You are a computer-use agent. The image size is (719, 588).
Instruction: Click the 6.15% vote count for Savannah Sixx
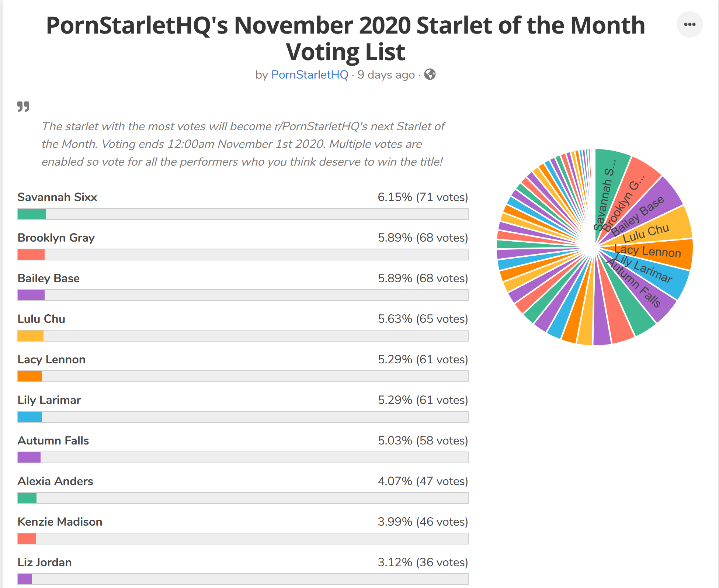pos(423,197)
